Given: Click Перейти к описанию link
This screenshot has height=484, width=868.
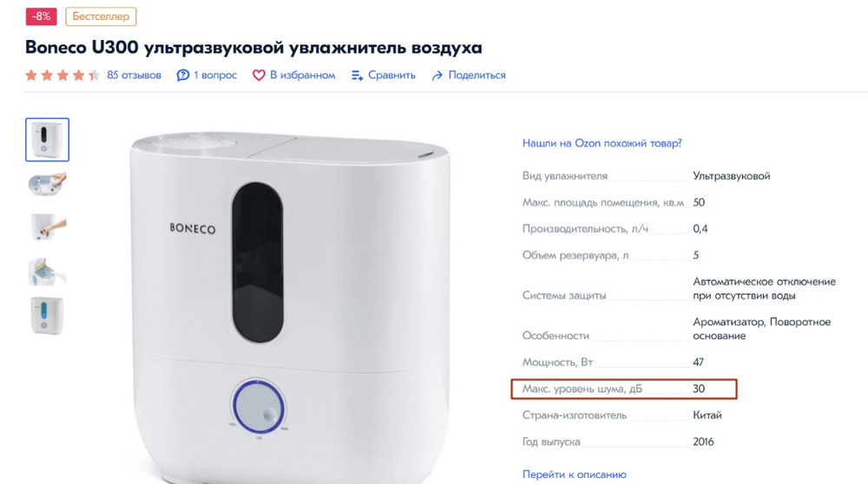Looking at the screenshot, I should coord(574,474).
